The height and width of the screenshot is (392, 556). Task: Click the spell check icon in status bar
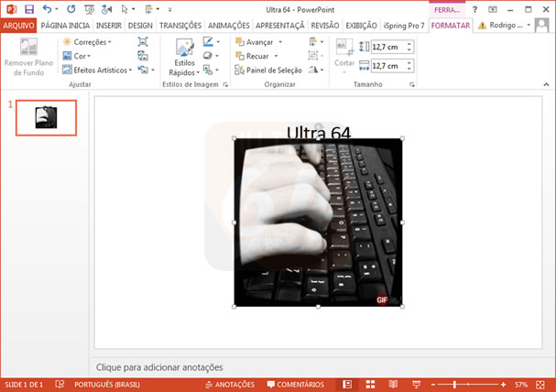coord(60,384)
